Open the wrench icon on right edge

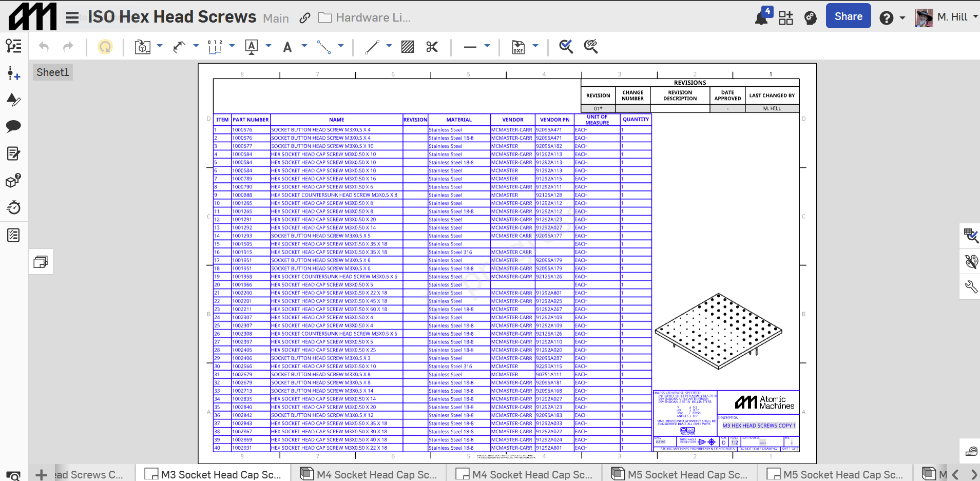click(971, 286)
